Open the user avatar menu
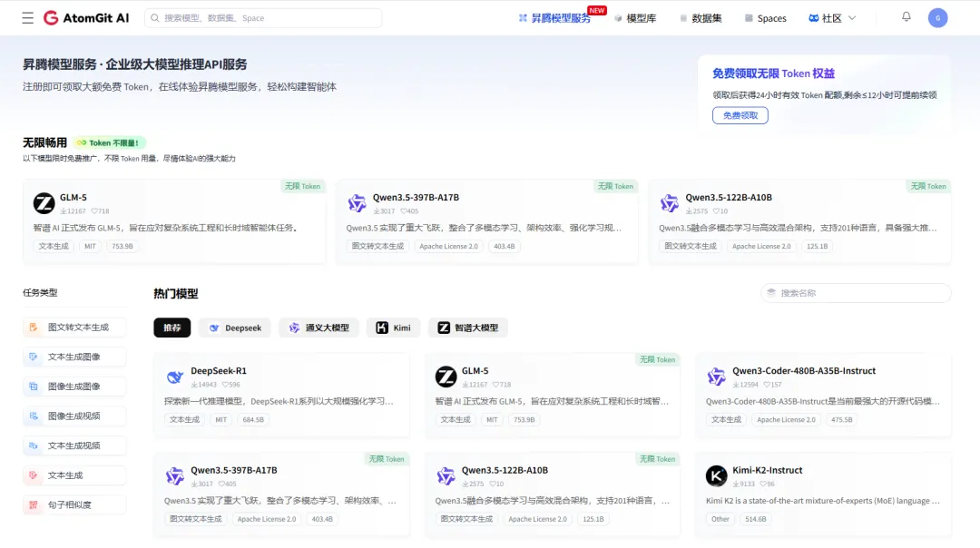The width and height of the screenshot is (980, 548). (x=937, y=18)
